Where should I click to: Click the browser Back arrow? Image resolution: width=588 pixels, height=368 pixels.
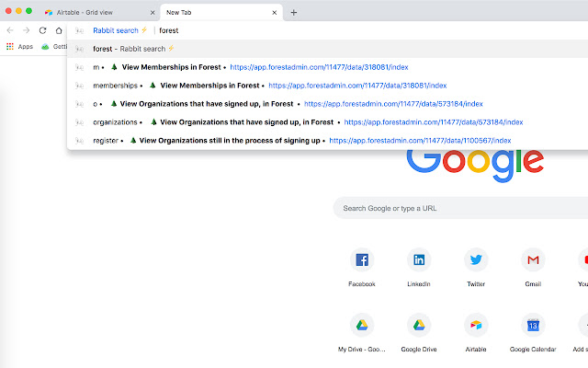tap(10, 30)
